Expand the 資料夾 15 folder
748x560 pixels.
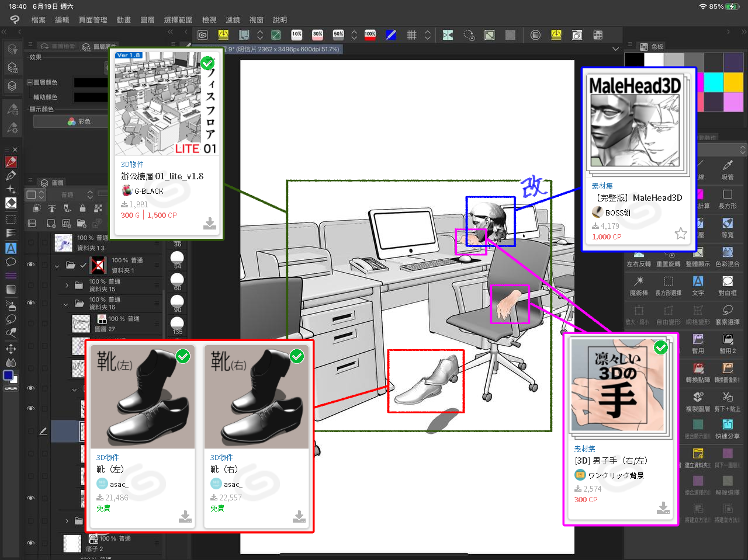pos(67,286)
